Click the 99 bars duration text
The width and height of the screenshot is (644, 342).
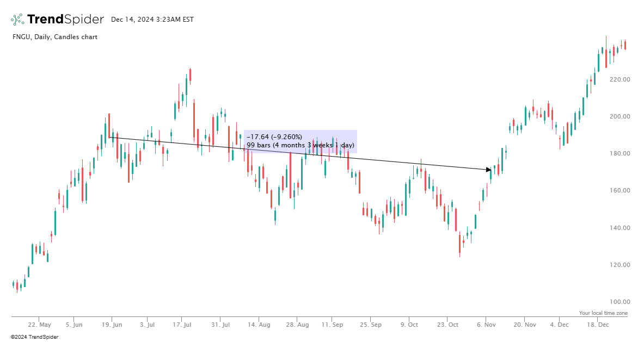300,145
